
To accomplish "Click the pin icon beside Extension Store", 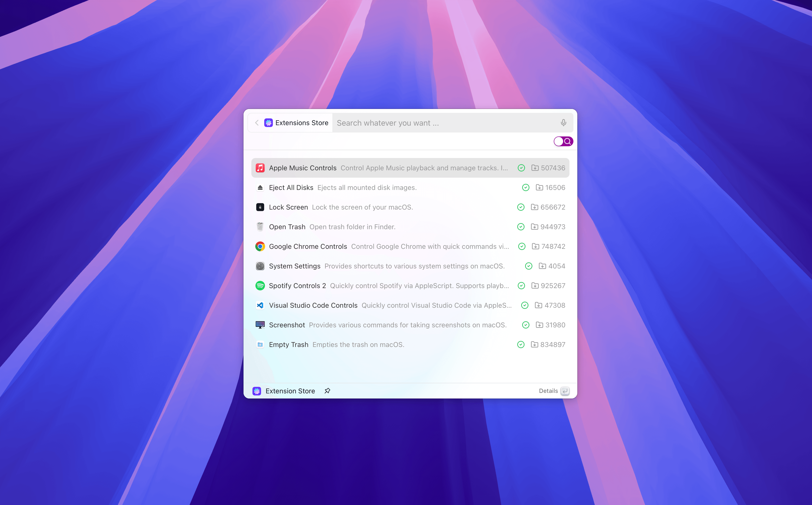I will point(327,390).
